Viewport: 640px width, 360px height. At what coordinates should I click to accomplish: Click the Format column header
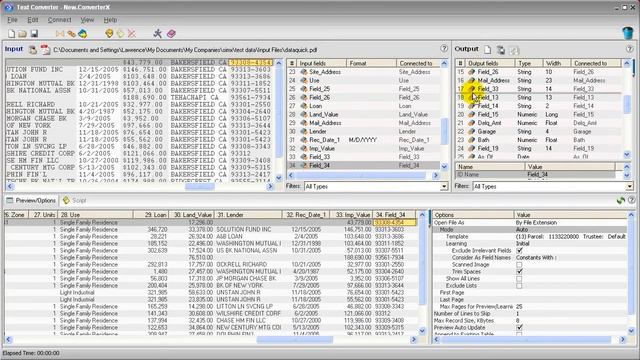[x=371, y=63]
